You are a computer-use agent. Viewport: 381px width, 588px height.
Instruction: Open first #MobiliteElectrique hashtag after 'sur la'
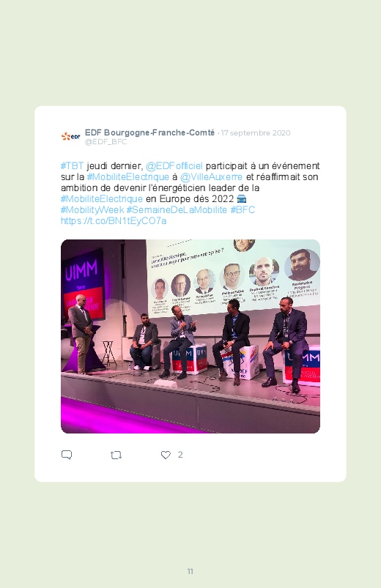[128, 176]
